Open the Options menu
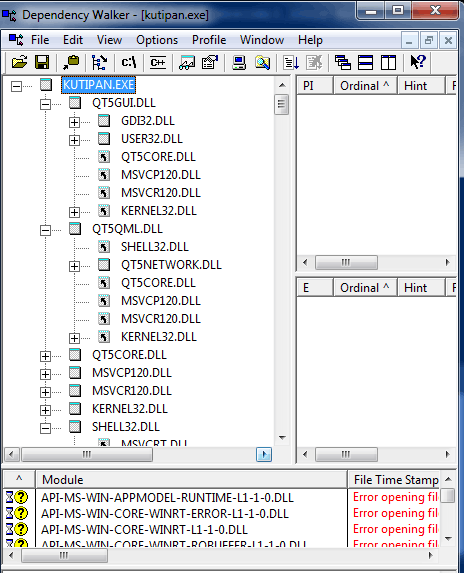This screenshot has height=573, width=464. click(x=157, y=40)
